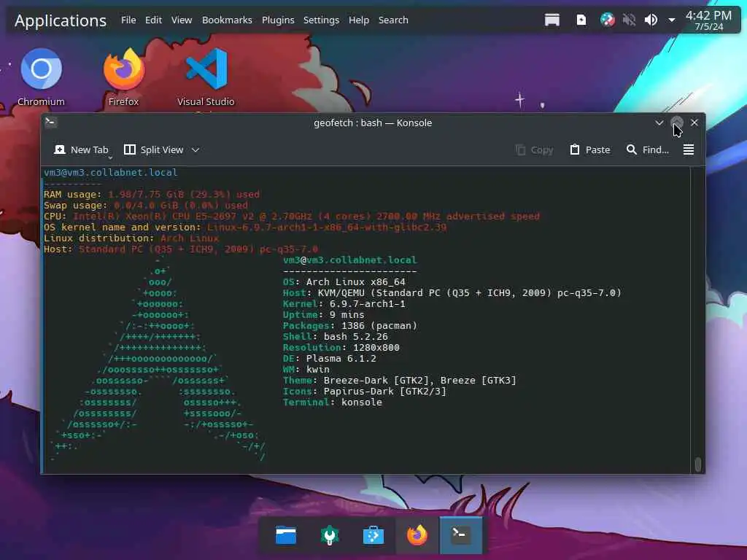Launch Firefox from the dock
Image resolution: width=747 pixels, height=560 pixels.
[417, 535]
